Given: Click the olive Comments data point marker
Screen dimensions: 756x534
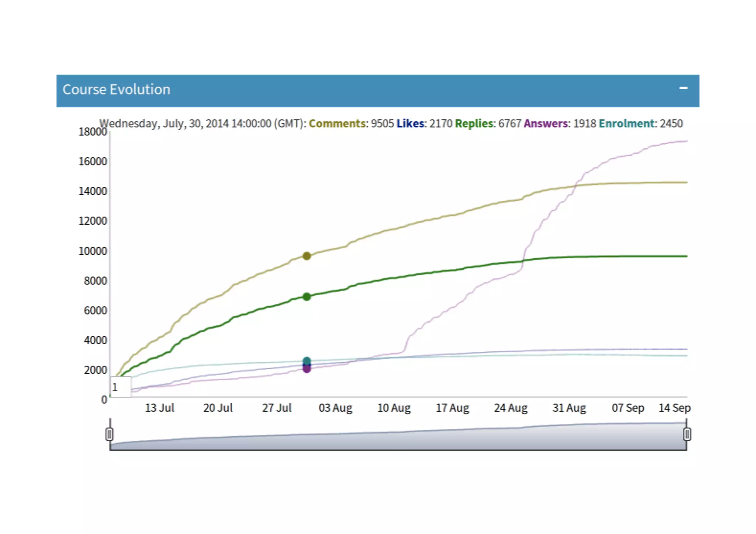Looking at the screenshot, I should coord(306,256).
